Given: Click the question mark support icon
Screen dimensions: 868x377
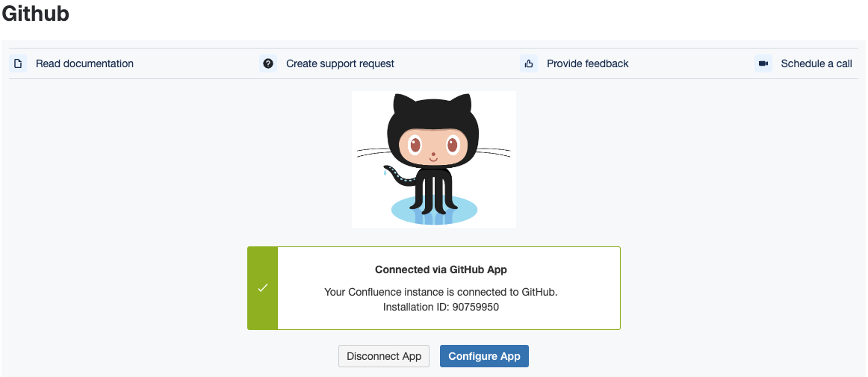Looking at the screenshot, I should pyautogui.click(x=268, y=63).
